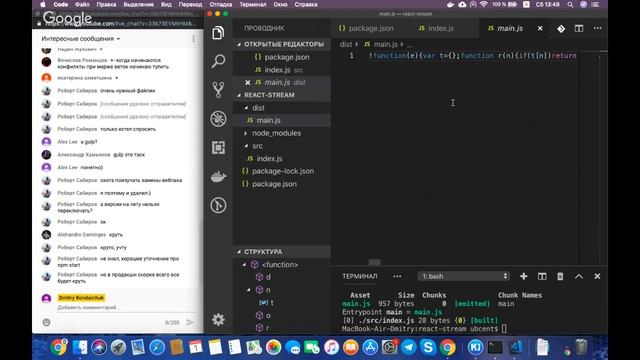
Task: Open Интересные сообщения chat filter dropdown
Action: pyautogui.click(x=81, y=39)
